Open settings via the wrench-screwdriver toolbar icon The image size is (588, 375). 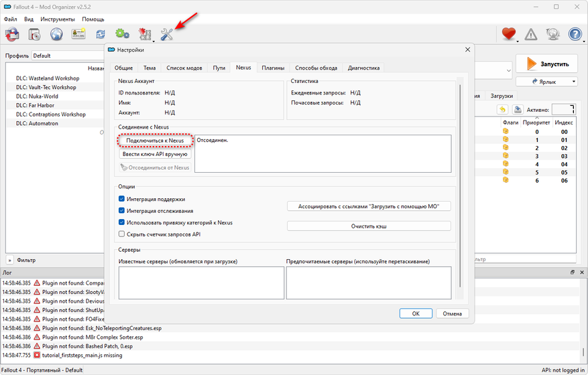167,34
